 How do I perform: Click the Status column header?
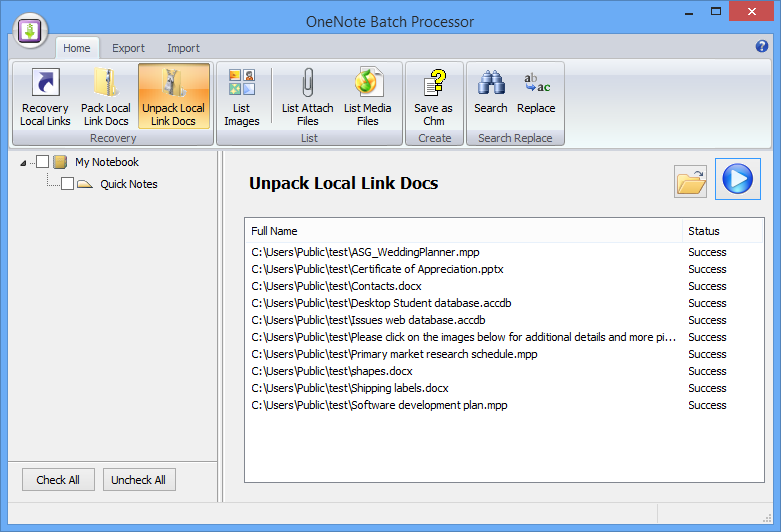click(722, 231)
